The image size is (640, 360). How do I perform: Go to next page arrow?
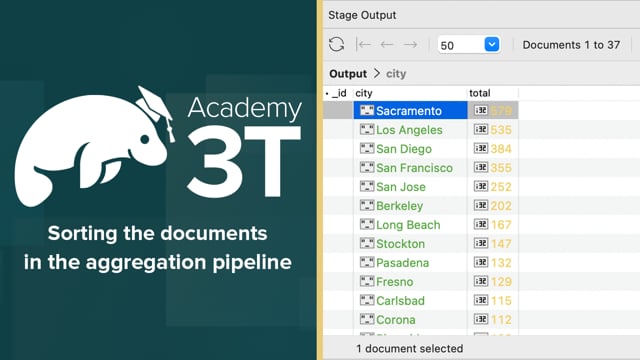pos(410,44)
